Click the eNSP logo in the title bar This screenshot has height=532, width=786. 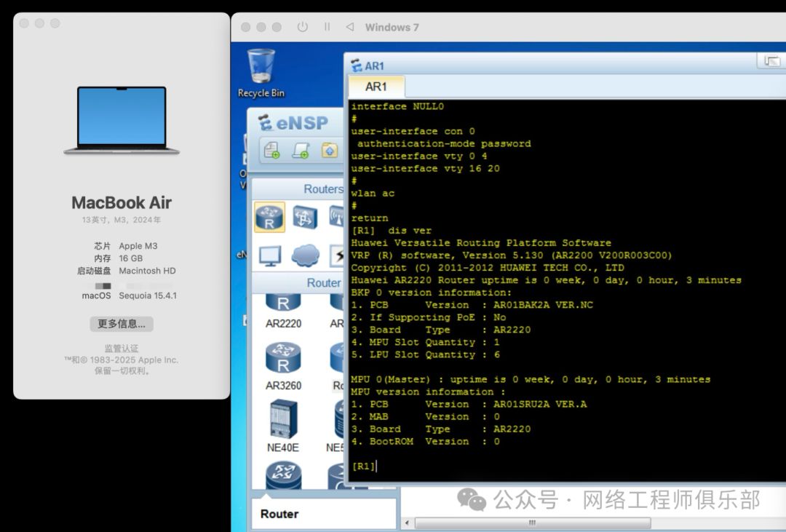pyautogui.click(x=293, y=123)
